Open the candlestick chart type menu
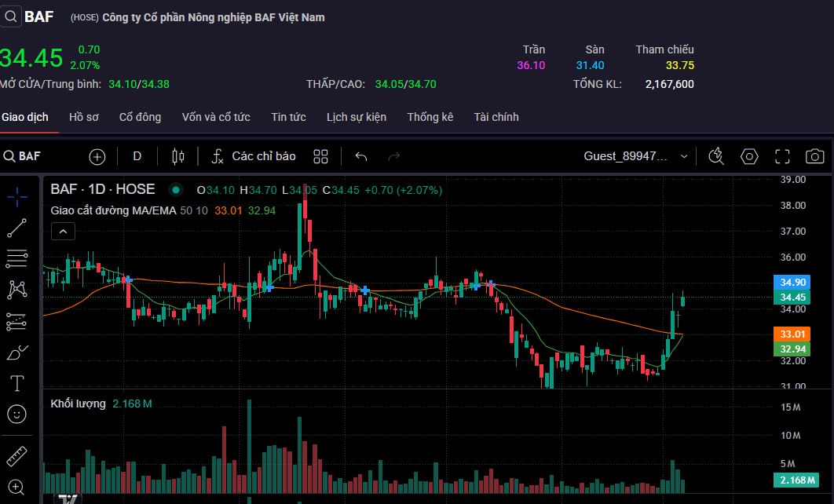This screenshot has width=834, height=504. point(177,156)
